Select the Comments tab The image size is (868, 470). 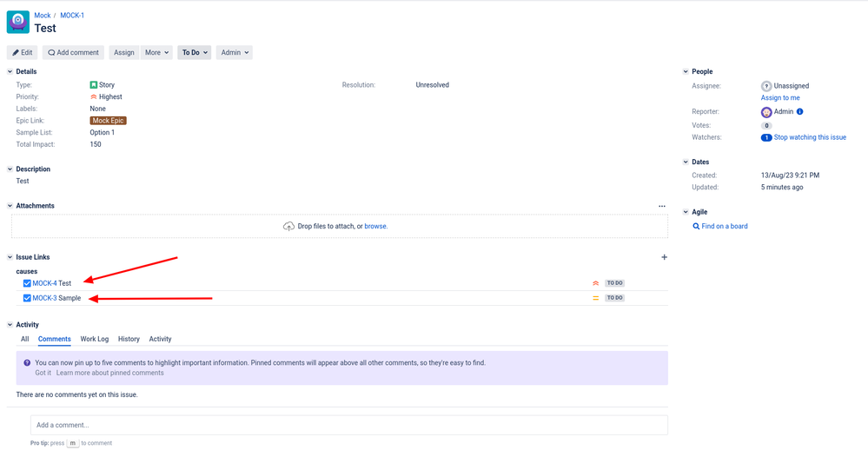[54, 339]
